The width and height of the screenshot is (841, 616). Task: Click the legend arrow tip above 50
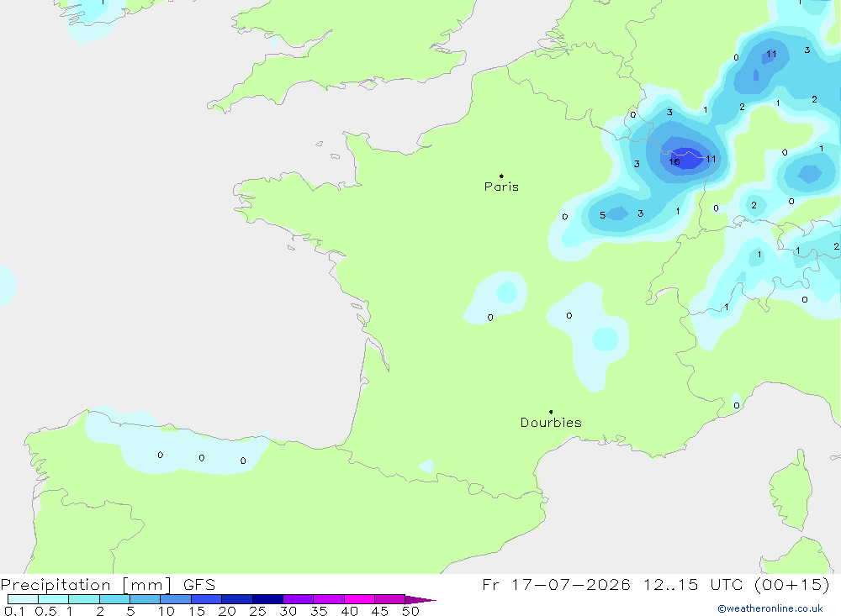[x=421, y=599]
